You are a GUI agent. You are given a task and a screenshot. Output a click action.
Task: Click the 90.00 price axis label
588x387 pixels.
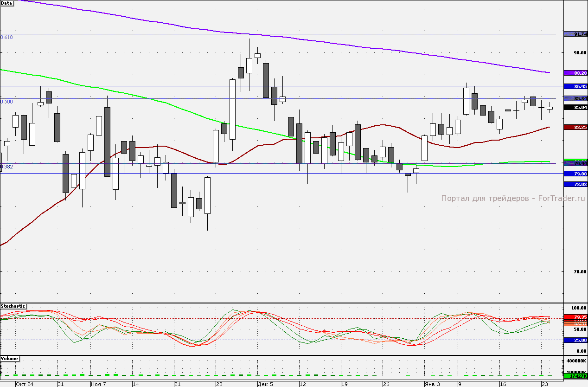(x=580, y=53)
